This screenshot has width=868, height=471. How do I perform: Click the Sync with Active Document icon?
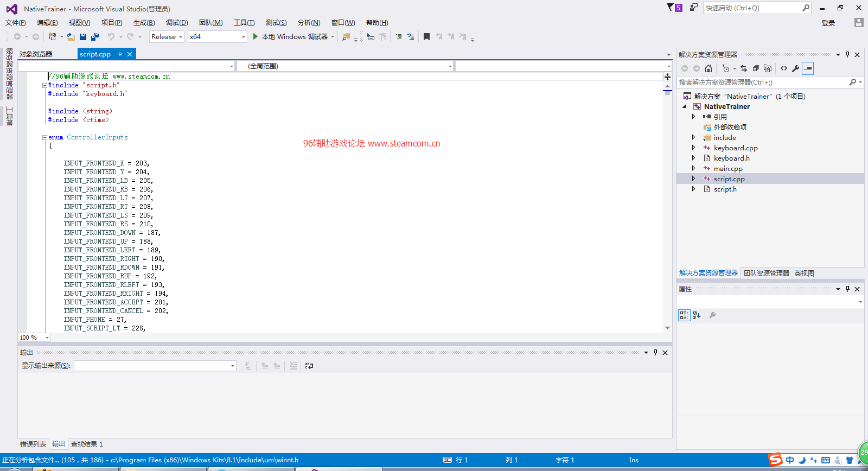[x=744, y=68]
